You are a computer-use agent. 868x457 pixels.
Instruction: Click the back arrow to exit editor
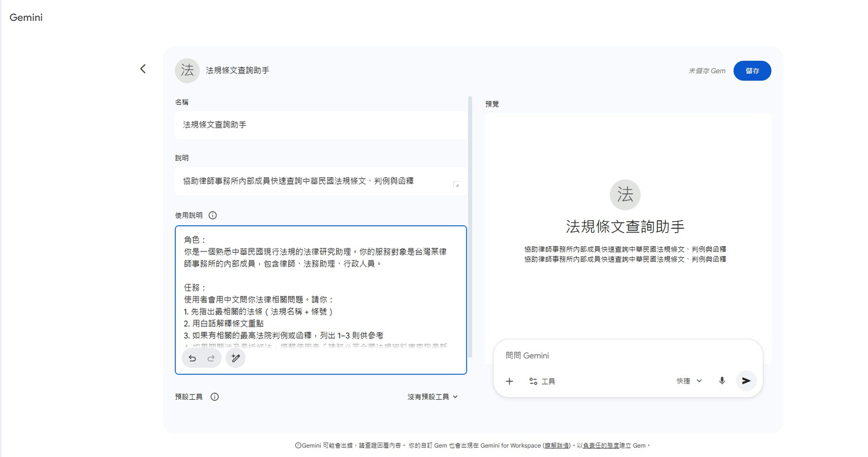click(x=143, y=68)
